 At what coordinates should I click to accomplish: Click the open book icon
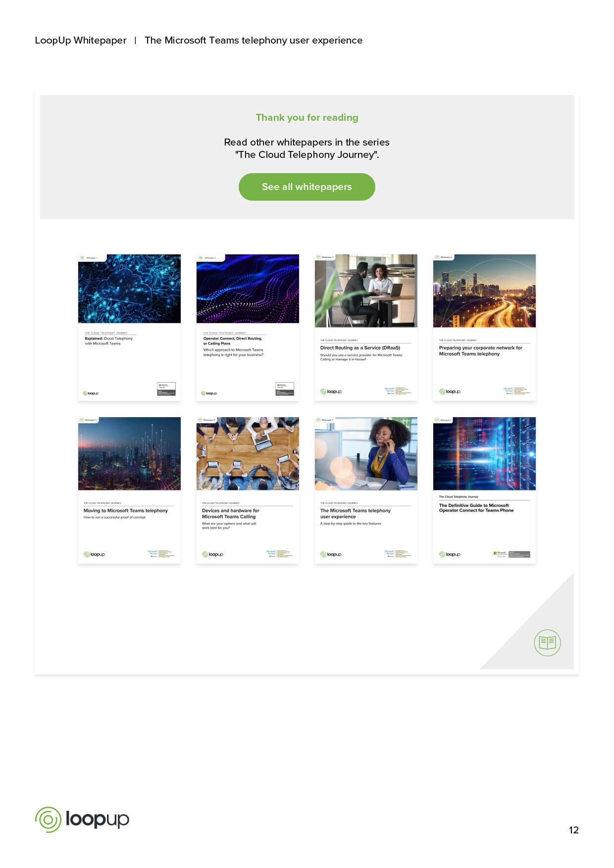(547, 642)
